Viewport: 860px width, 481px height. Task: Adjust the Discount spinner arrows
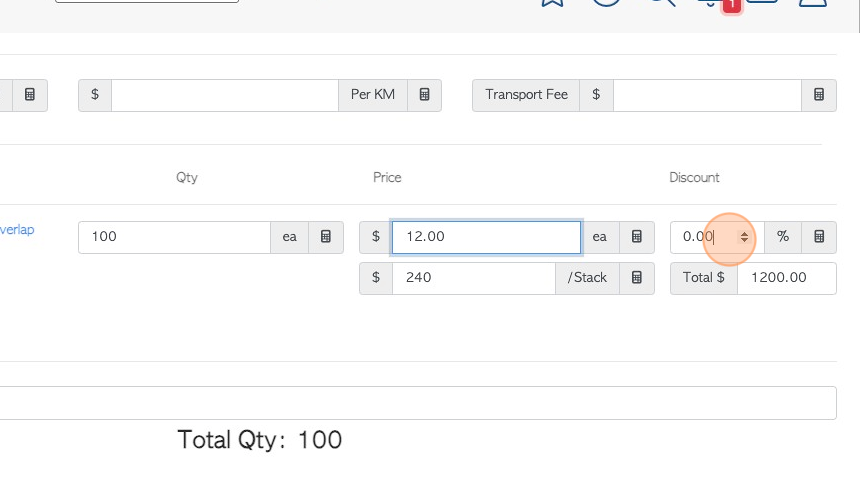click(x=744, y=237)
